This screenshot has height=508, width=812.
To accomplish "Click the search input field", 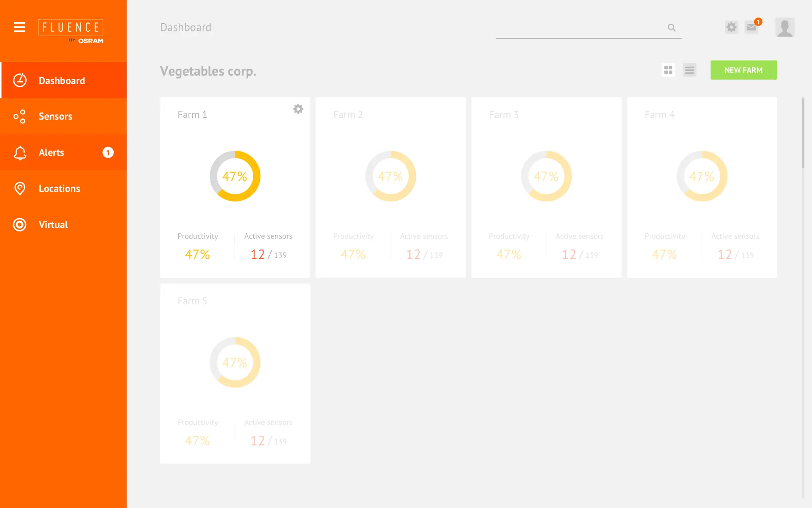I will 579,28.
